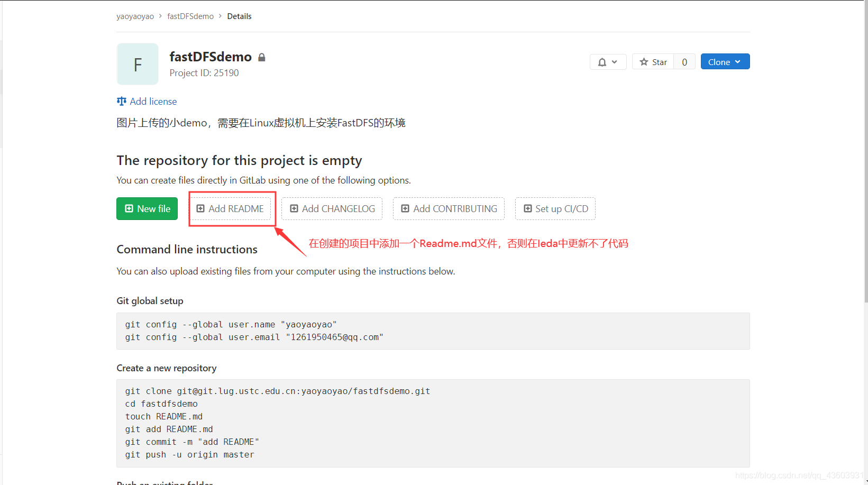Click the scale icon beside Add license

(x=122, y=101)
